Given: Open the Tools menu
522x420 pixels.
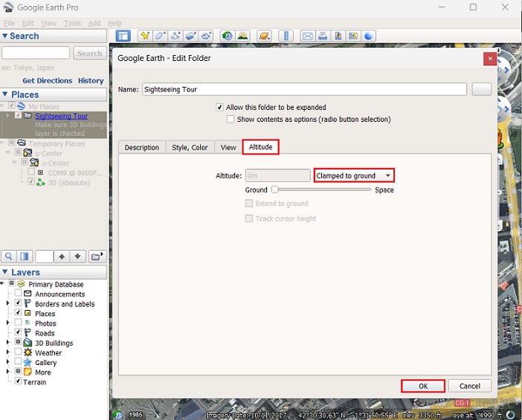Looking at the screenshot, I should (72, 24).
